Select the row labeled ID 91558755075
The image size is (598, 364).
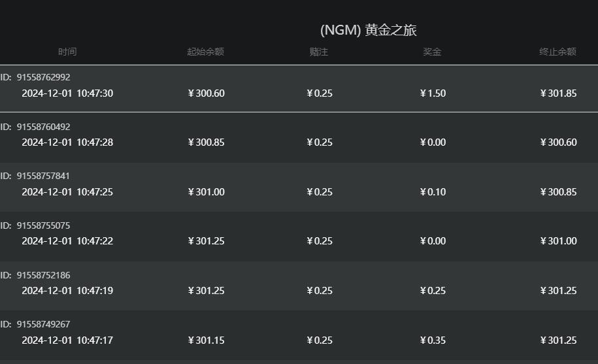[x=43, y=225]
